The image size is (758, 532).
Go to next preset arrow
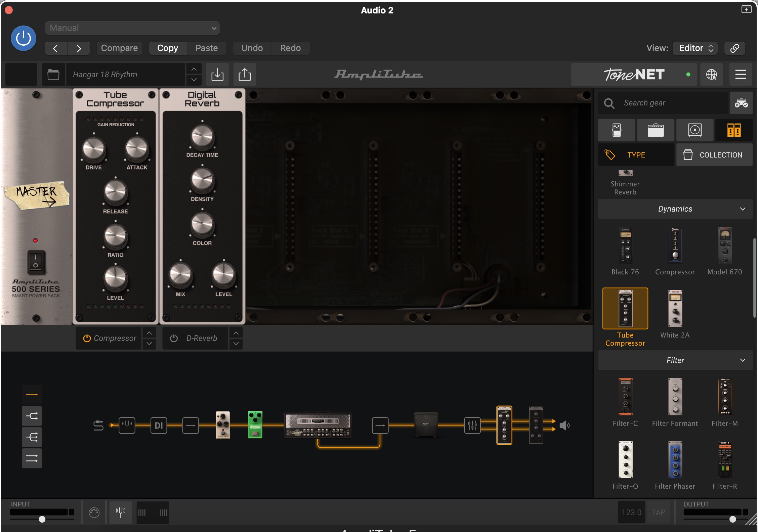79,48
